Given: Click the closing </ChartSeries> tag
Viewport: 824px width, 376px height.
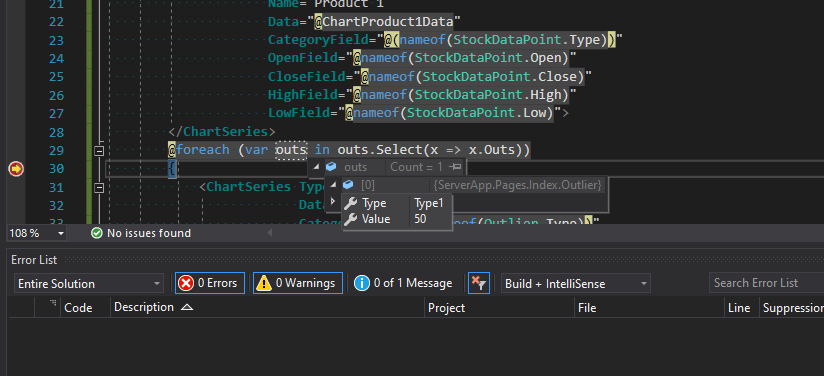Looking at the screenshot, I should [x=222, y=131].
